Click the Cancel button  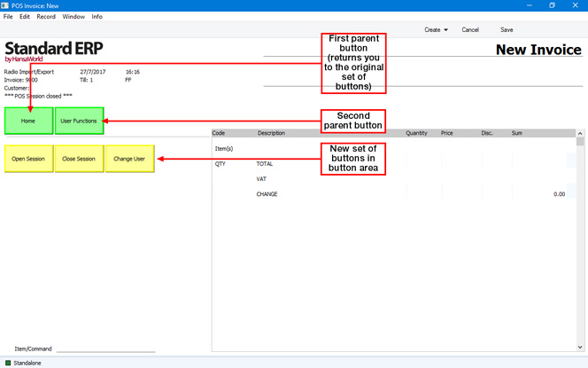[470, 29]
